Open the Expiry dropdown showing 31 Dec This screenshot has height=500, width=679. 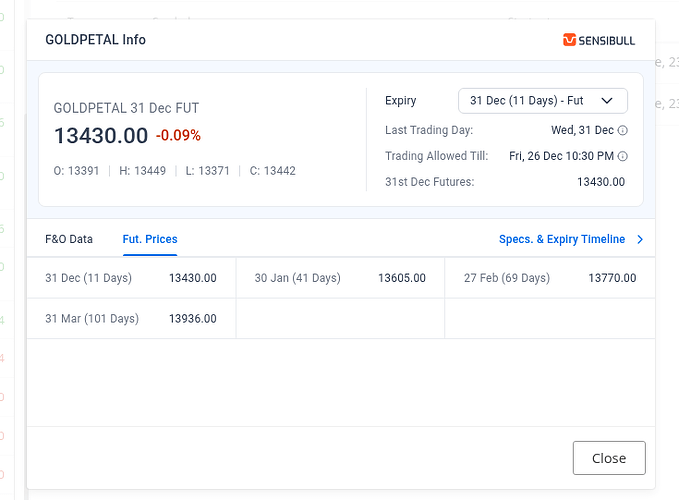(x=542, y=100)
